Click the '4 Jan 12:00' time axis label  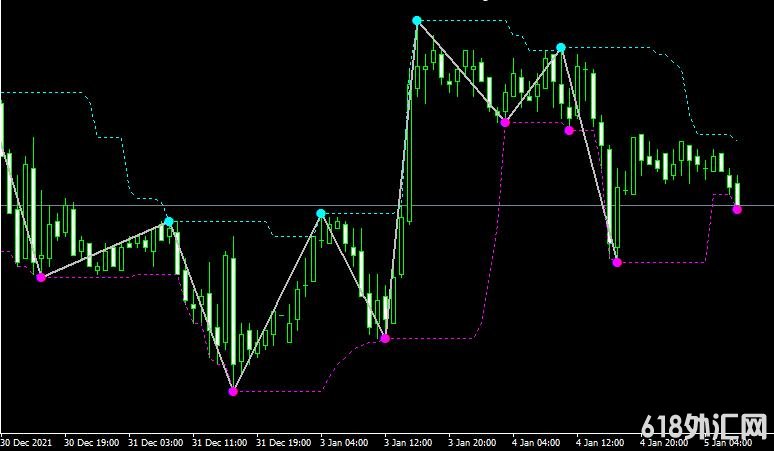pos(601,443)
